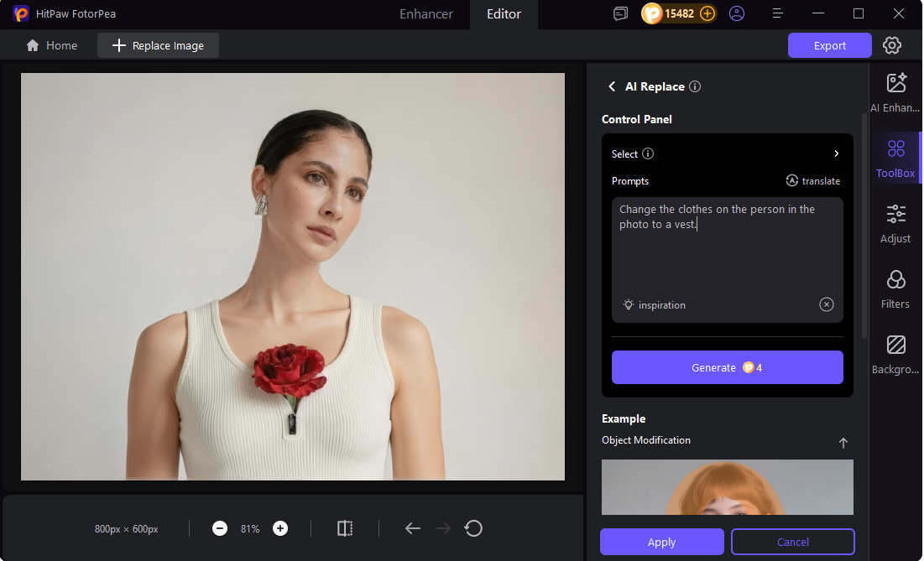
Task: Collapse the Object Modification example section
Action: [843, 443]
